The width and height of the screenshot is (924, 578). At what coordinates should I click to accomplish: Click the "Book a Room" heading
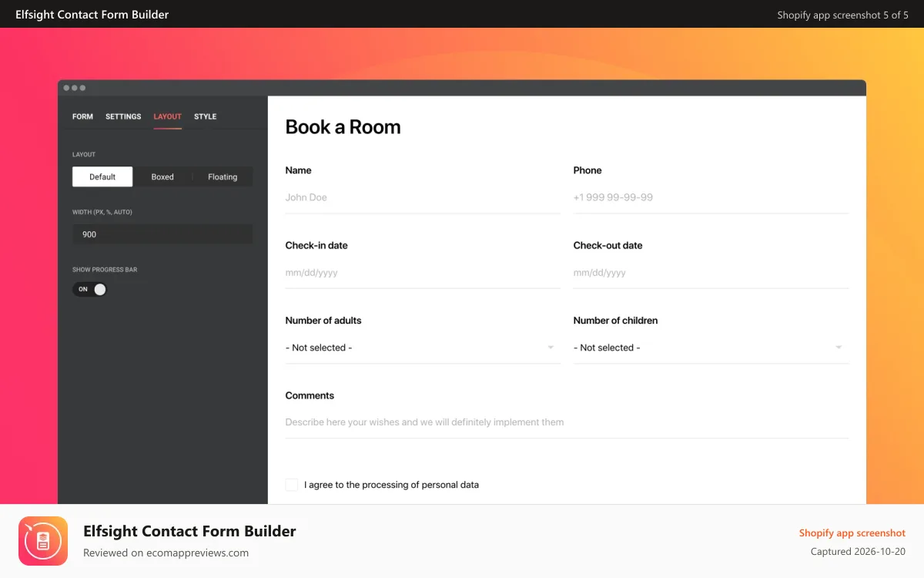tap(343, 127)
